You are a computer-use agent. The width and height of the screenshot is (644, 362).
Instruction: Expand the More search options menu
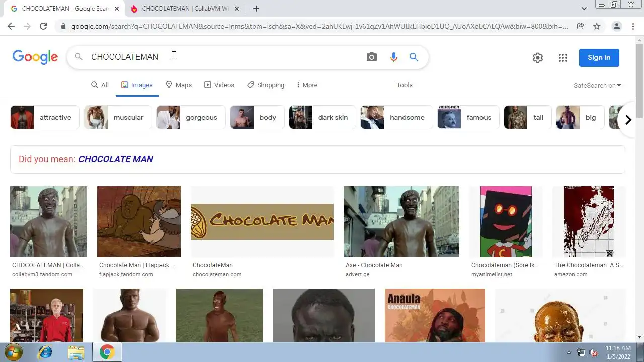coord(307,85)
